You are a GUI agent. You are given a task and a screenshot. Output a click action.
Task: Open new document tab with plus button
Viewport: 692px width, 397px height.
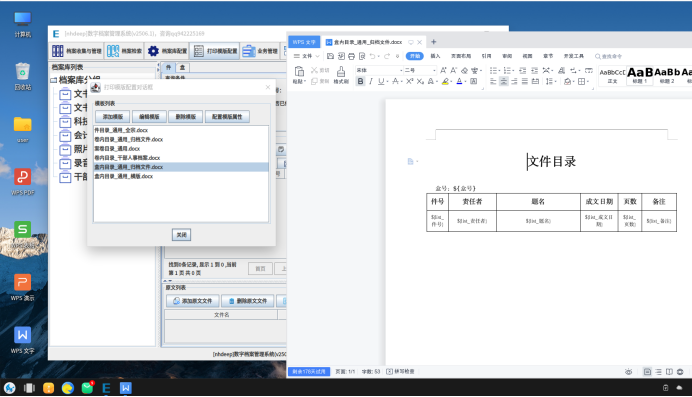click(433, 42)
